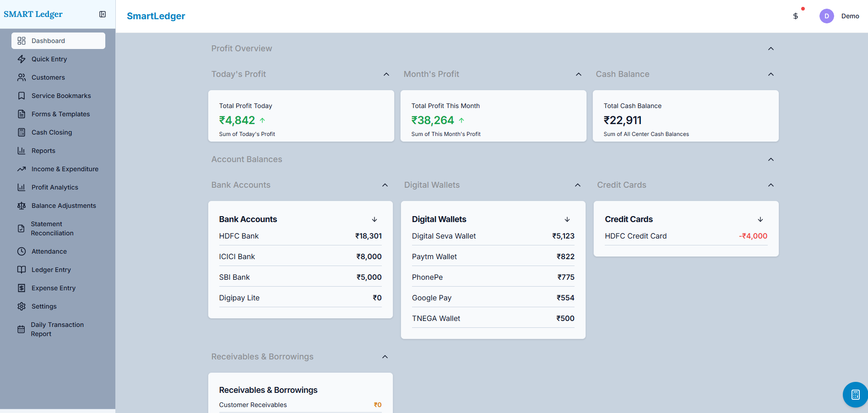Click the Service Bookmarks bookmark icon
The height and width of the screenshot is (413, 868).
[22, 96]
